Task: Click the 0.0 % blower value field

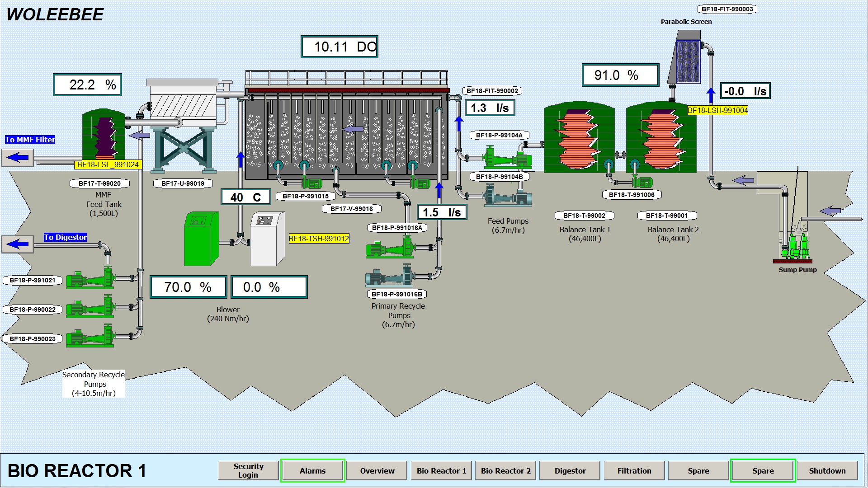Action: tap(269, 287)
